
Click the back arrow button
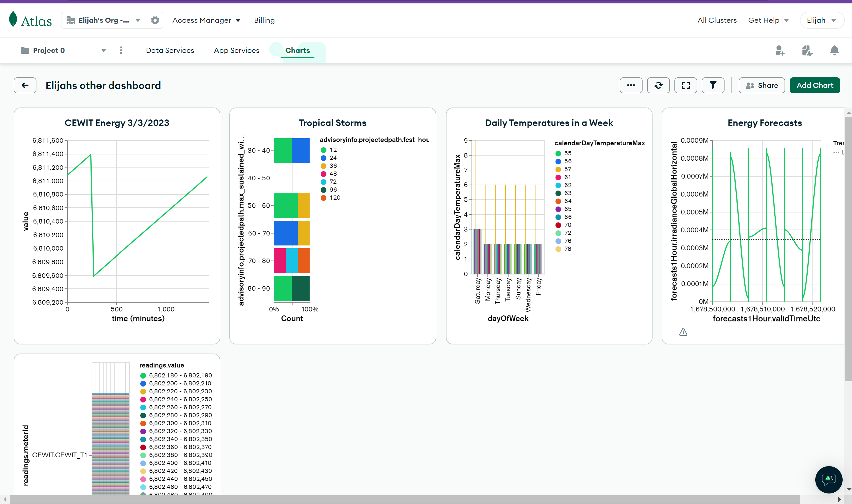pyautogui.click(x=25, y=85)
